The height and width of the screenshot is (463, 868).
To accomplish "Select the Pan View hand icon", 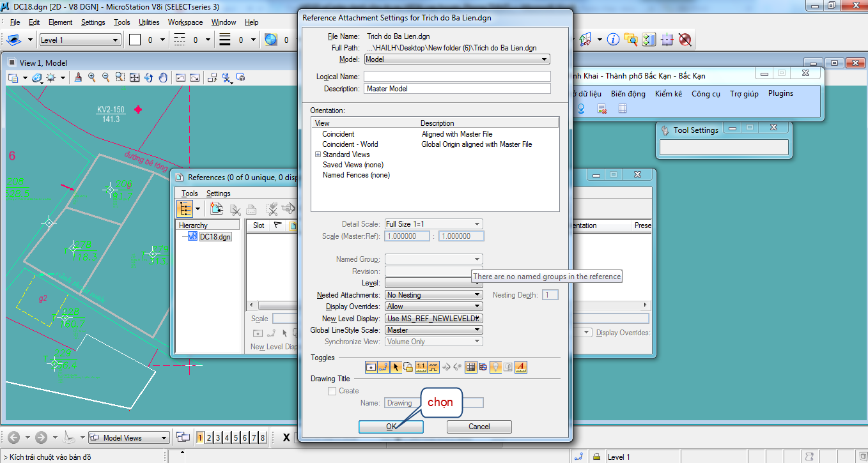I will point(163,78).
